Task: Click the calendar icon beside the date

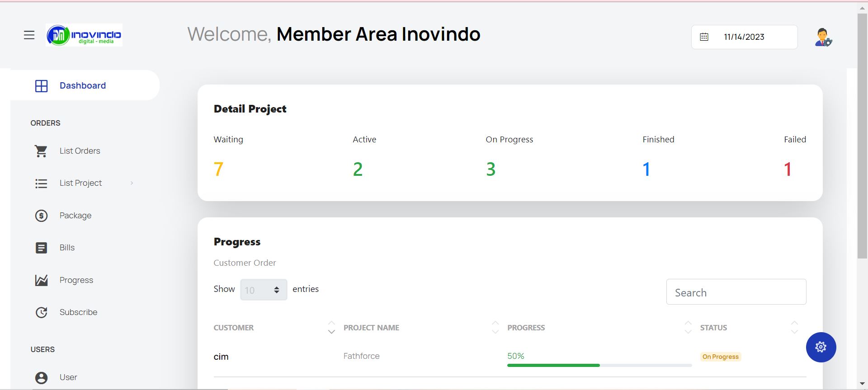Action: tap(704, 37)
